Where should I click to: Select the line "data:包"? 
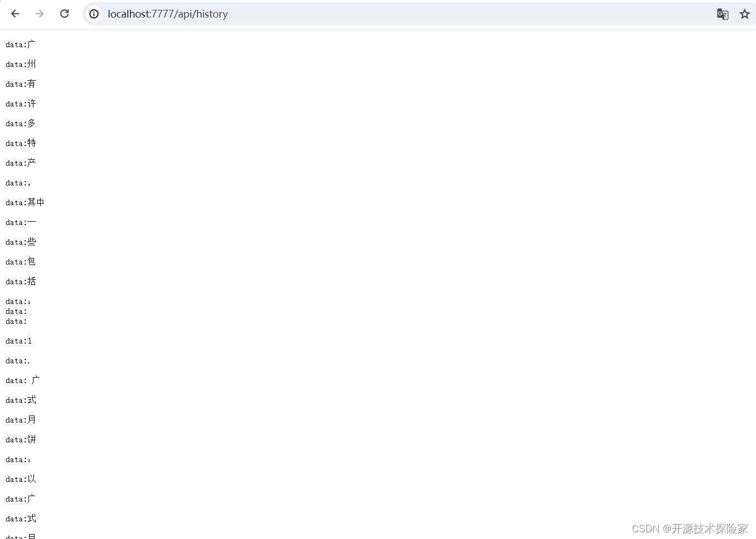[x=21, y=262]
